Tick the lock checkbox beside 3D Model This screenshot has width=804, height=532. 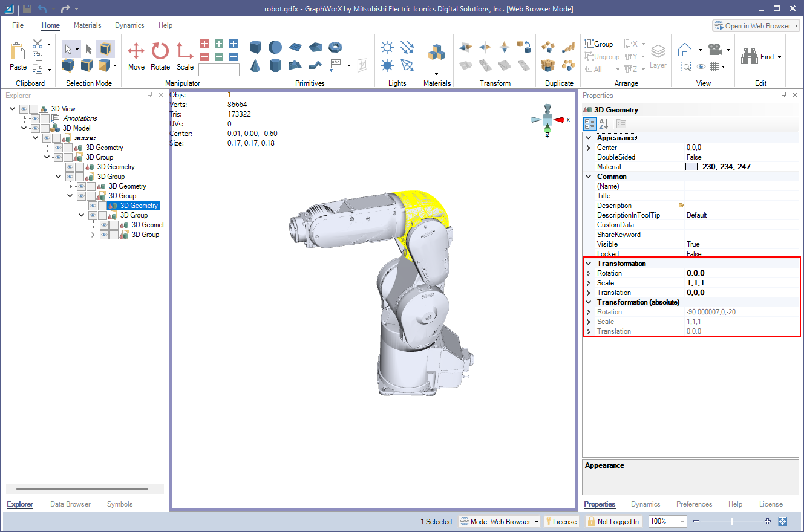click(45, 128)
